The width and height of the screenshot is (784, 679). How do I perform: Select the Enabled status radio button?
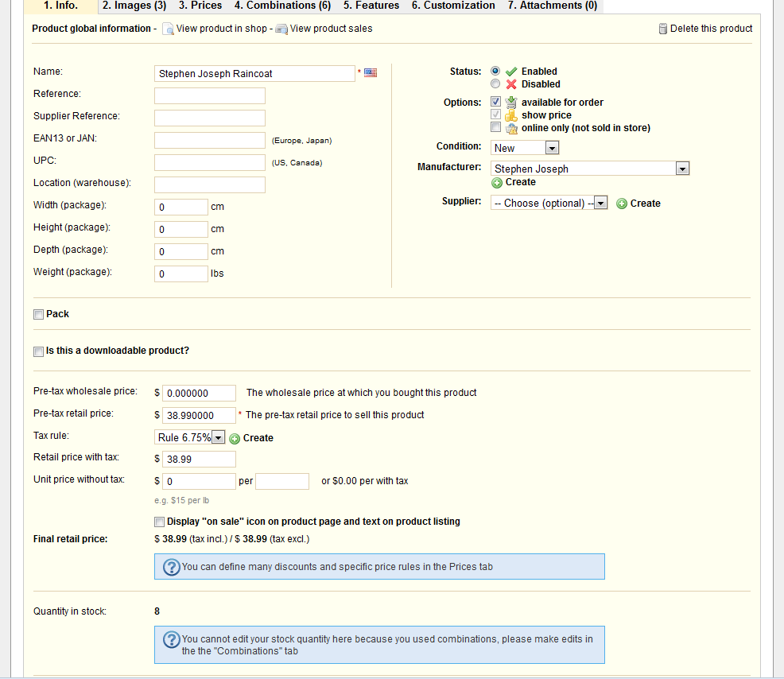click(495, 71)
